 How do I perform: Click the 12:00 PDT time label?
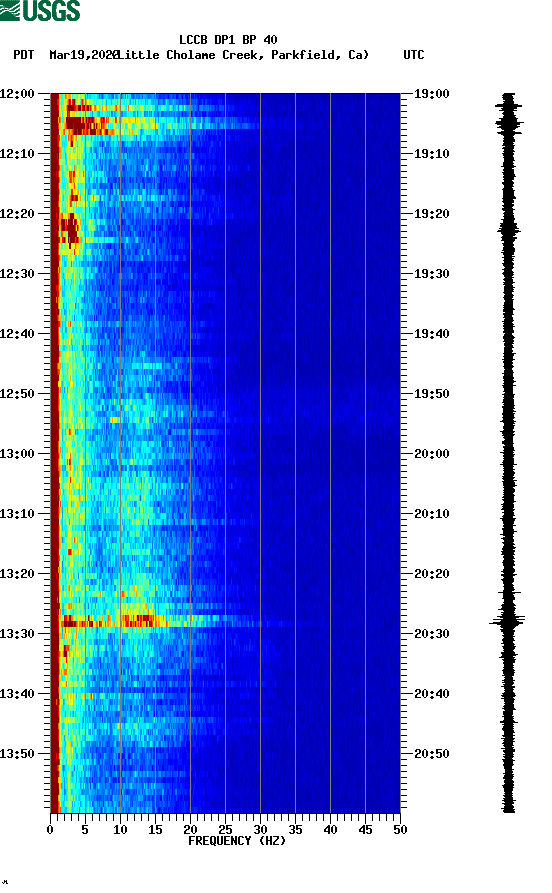[x=17, y=93]
